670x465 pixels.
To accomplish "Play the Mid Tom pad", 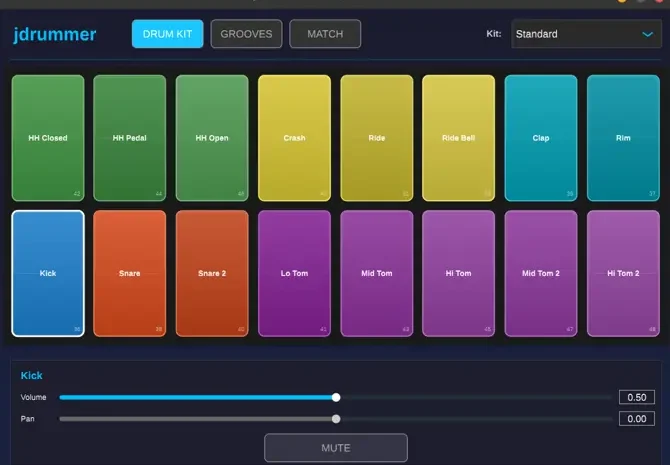I will [x=376, y=274].
